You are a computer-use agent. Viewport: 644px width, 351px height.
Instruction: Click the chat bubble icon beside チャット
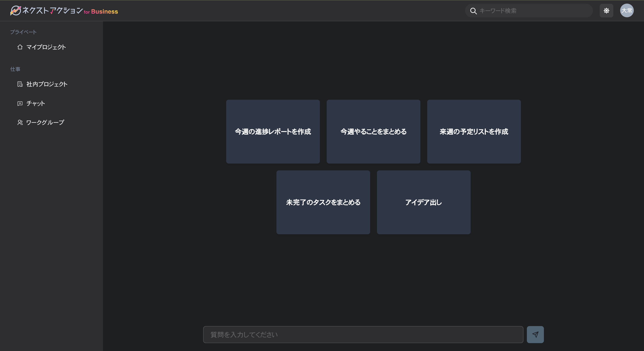click(20, 103)
